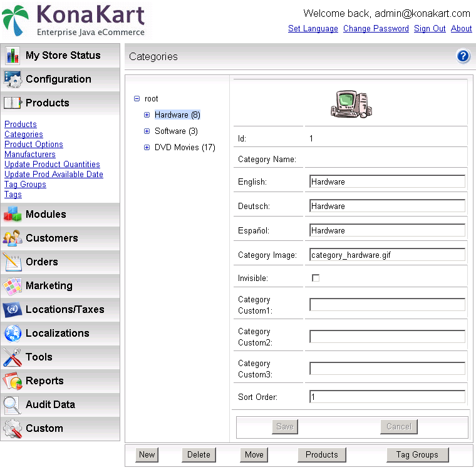Open help via blue question mark icon
The height and width of the screenshot is (470, 476).
click(463, 56)
